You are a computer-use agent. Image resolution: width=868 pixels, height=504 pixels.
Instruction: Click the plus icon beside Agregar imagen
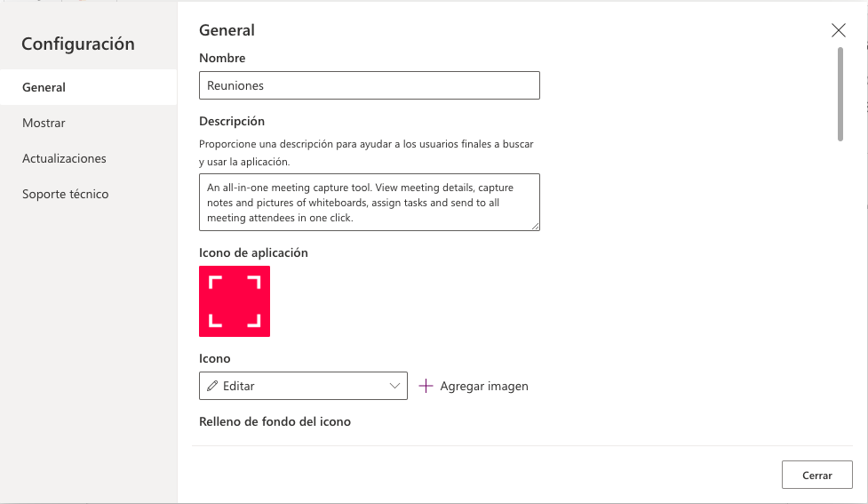point(426,386)
